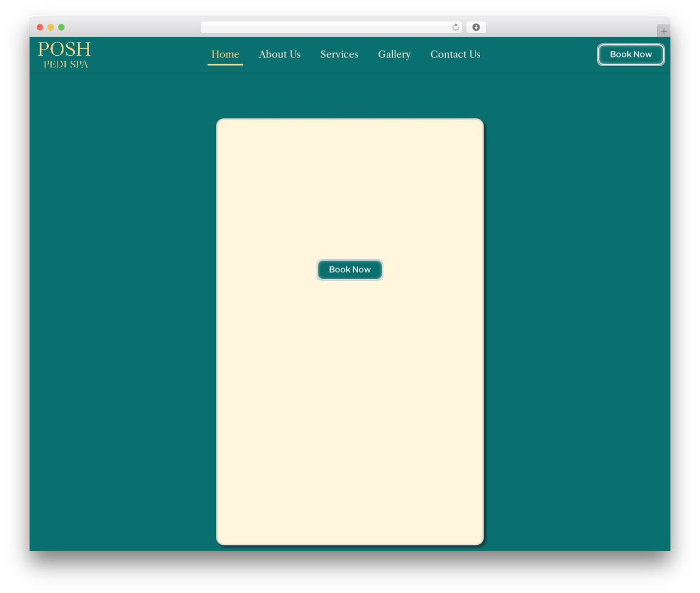Reload the page with the refresh icon

pos(456,27)
